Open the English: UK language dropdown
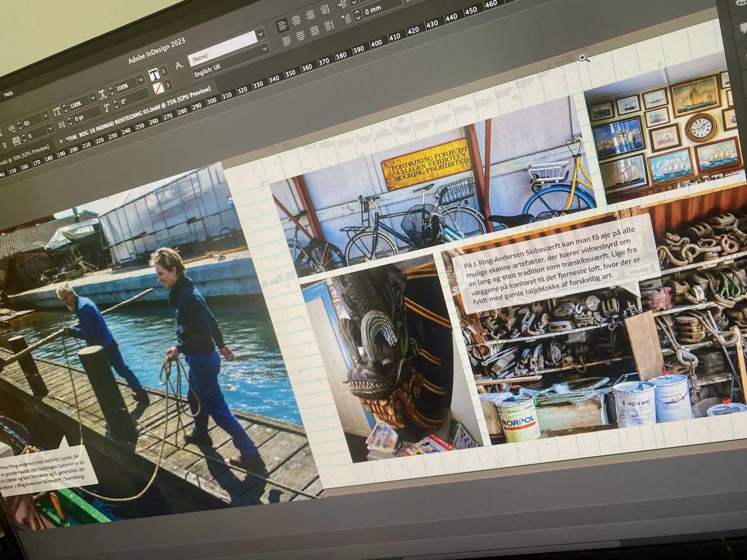 click(x=265, y=49)
